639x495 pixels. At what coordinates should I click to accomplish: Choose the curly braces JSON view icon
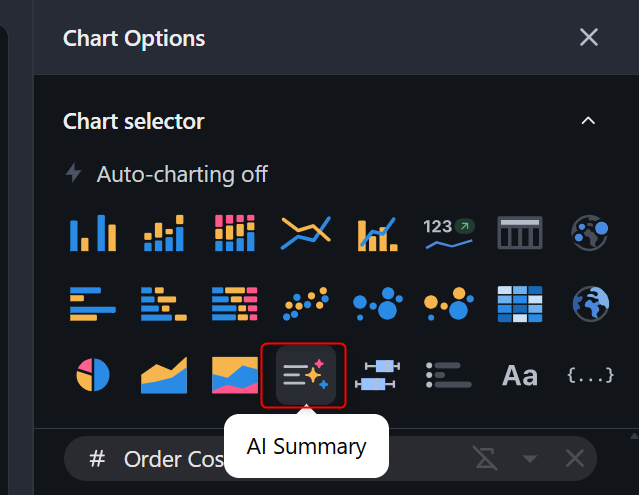[589, 375]
